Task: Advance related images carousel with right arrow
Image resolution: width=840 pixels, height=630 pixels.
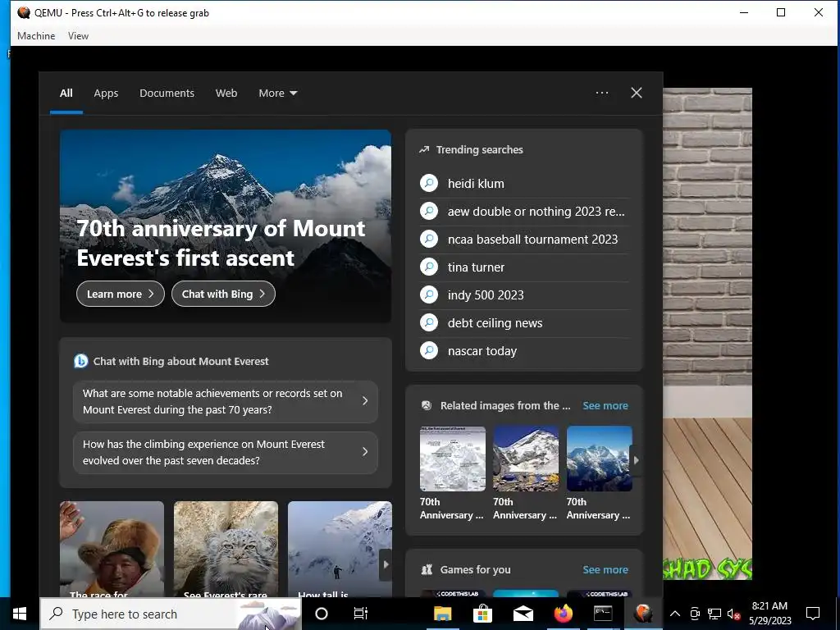Action: (x=636, y=459)
